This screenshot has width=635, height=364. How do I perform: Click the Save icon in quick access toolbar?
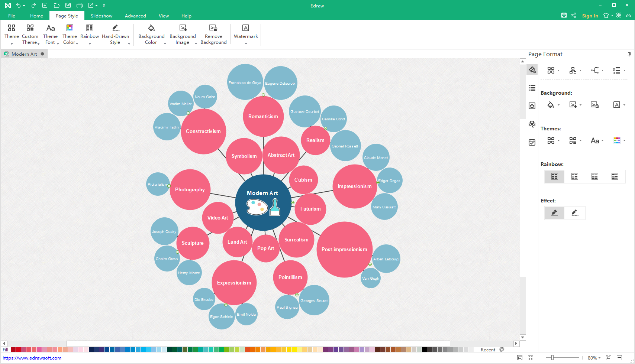(x=68, y=6)
